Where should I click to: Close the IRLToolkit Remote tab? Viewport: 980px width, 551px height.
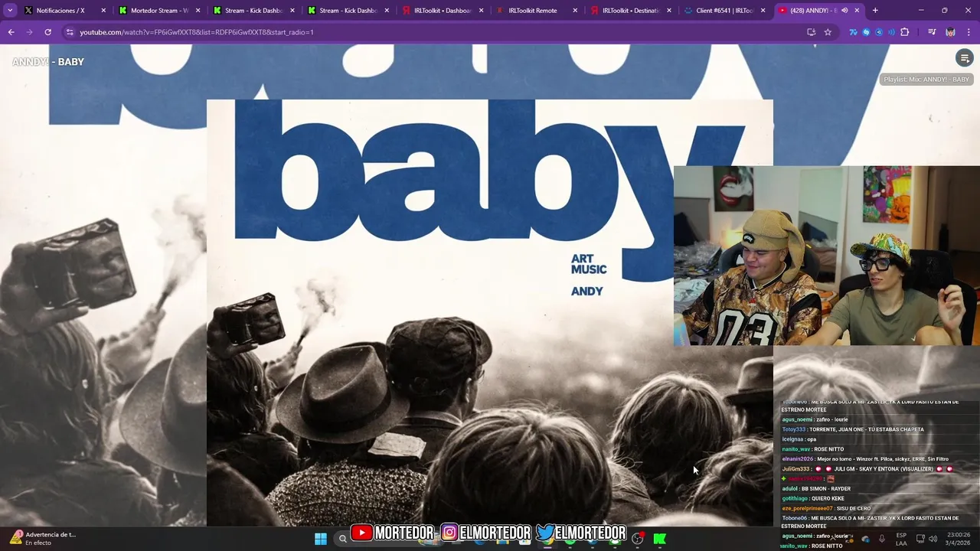point(575,11)
